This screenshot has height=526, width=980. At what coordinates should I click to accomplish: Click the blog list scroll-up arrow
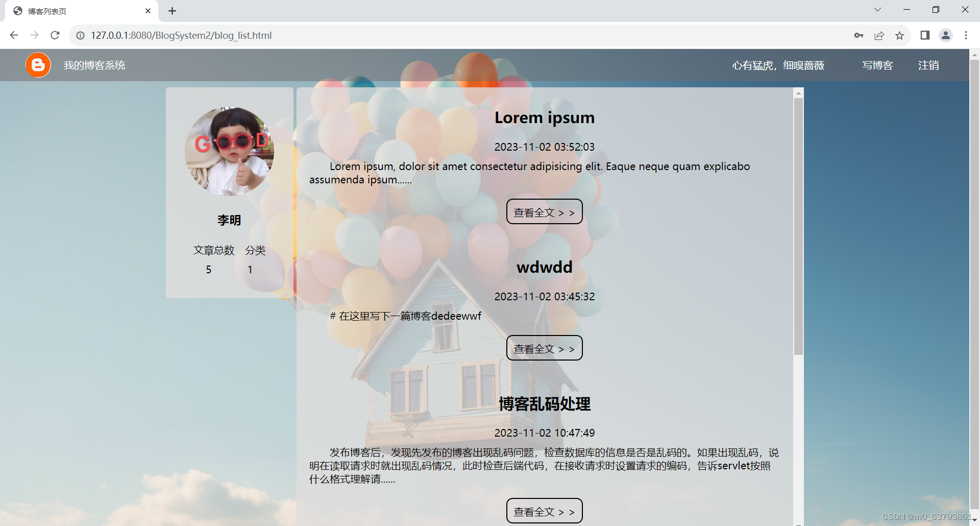798,93
